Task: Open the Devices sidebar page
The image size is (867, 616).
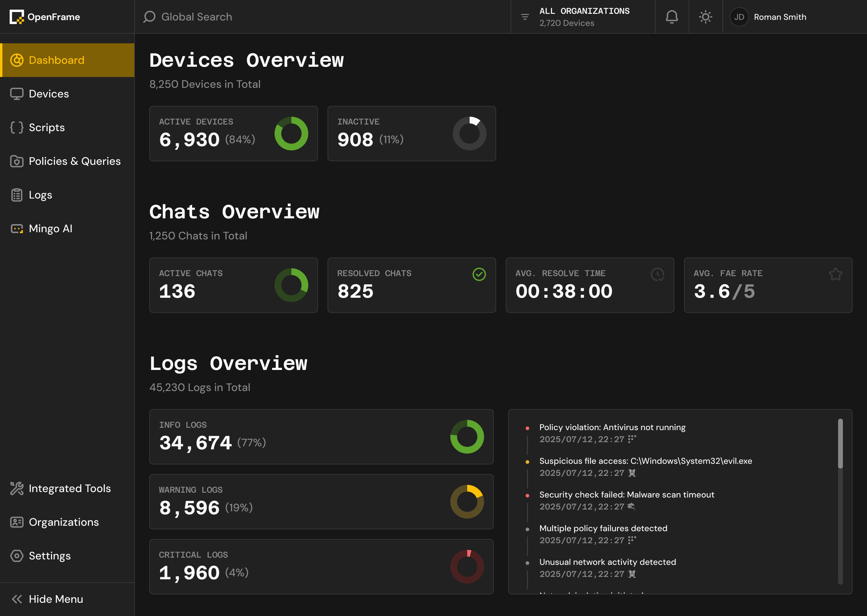Action: [x=48, y=94]
